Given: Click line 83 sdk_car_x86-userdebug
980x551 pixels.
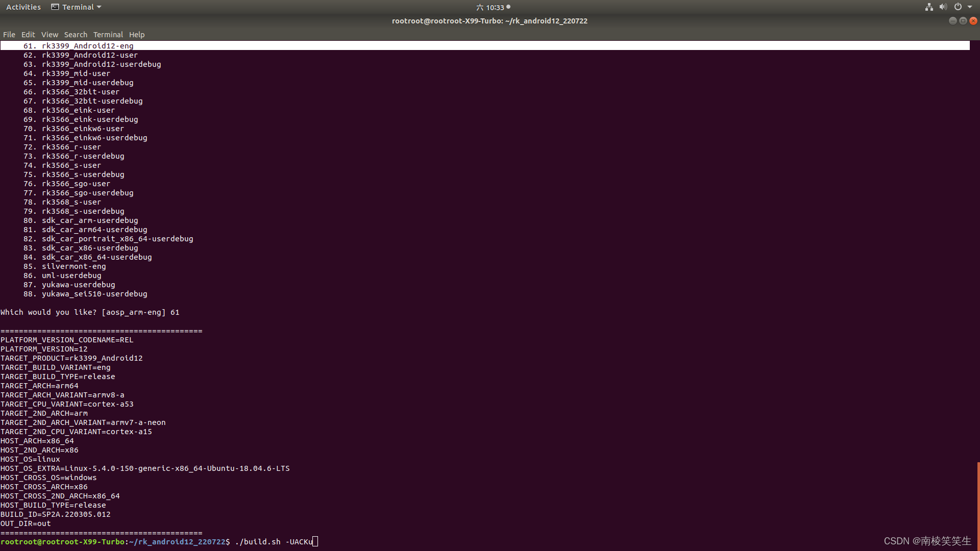Looking at the screenshot, I should click(81, 248).
